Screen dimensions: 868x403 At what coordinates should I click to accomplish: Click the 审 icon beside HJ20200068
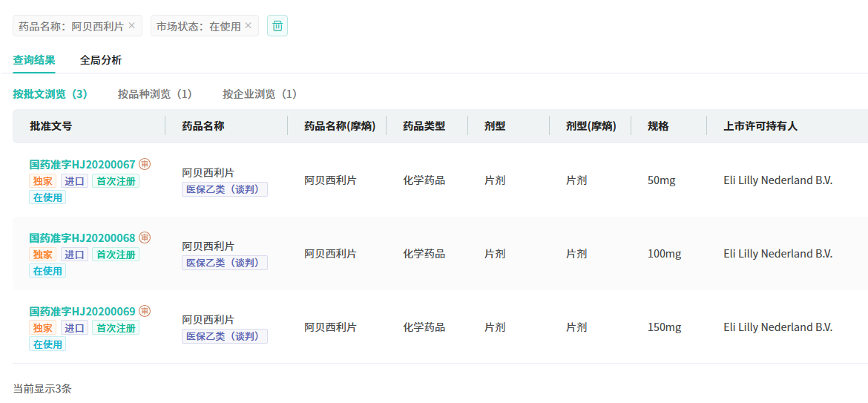[145, 237]
